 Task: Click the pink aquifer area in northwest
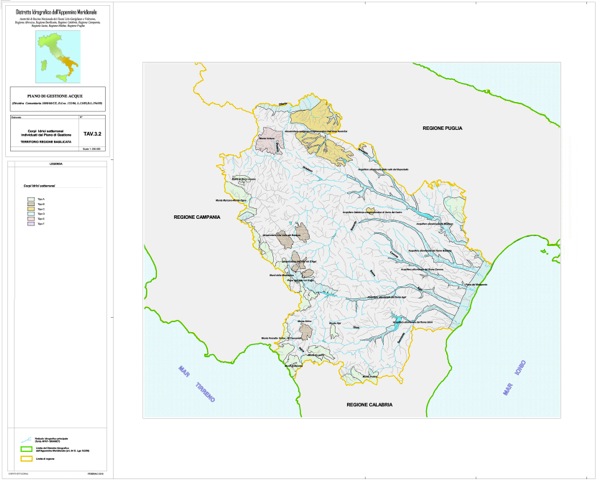pos(268,140)
